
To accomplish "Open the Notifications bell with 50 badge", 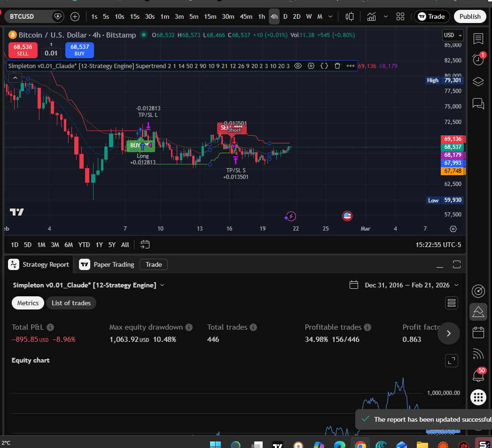I will 478,375.
